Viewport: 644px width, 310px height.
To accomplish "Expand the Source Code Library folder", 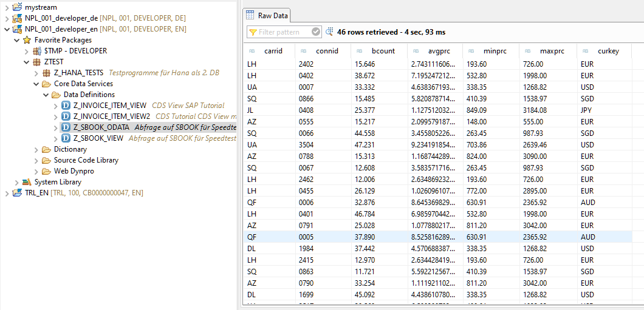I will point(37,160).
